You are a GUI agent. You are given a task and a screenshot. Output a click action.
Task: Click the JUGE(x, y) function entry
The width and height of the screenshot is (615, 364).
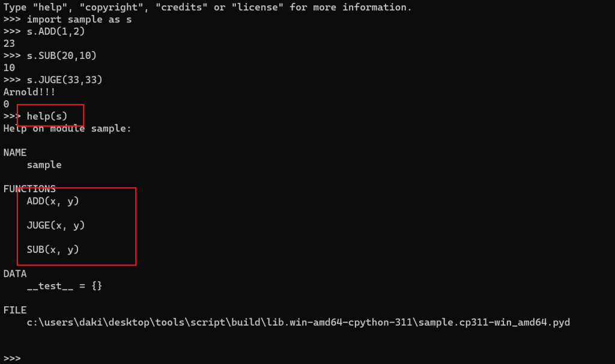pos(56,225)
